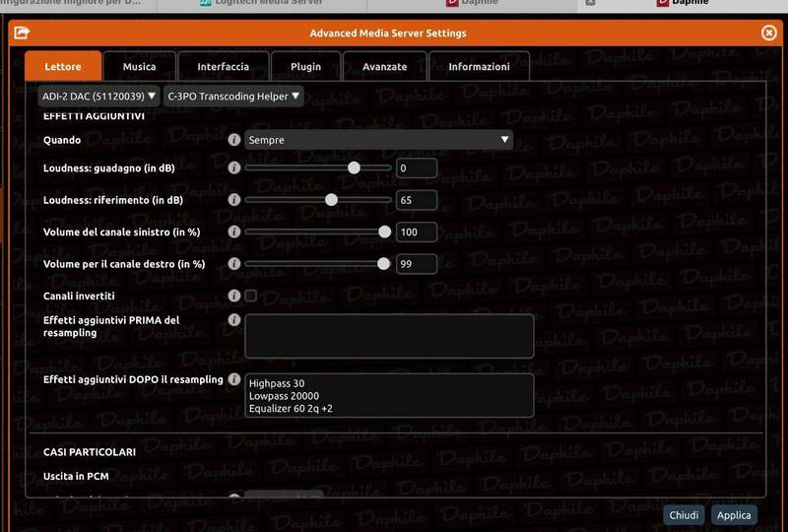
Task: Click info icon for Effetti aggiuntivi PRIMA
Action: pyautogui.click(x=234, y=320)
